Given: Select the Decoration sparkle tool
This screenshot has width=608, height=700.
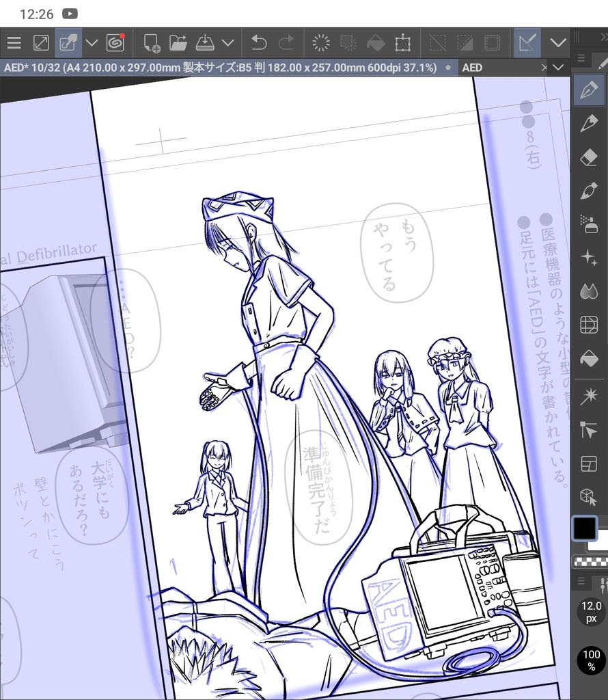Looking at the screenshot, I should coord(589,258).
